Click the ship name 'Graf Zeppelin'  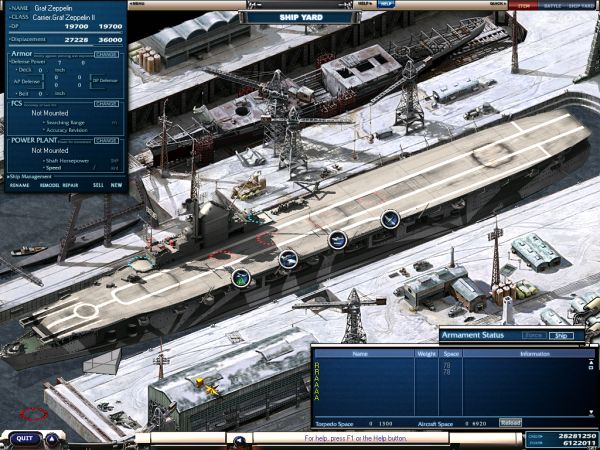point(53,8)
